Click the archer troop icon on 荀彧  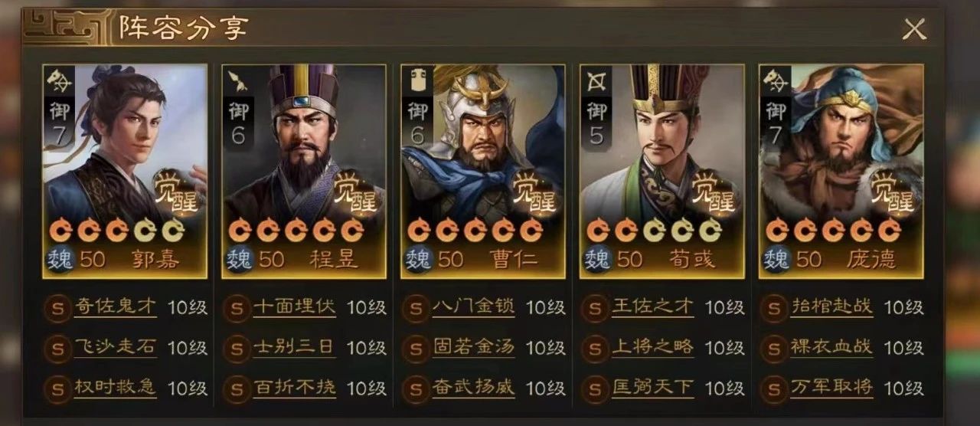click(x=596, y=80)
